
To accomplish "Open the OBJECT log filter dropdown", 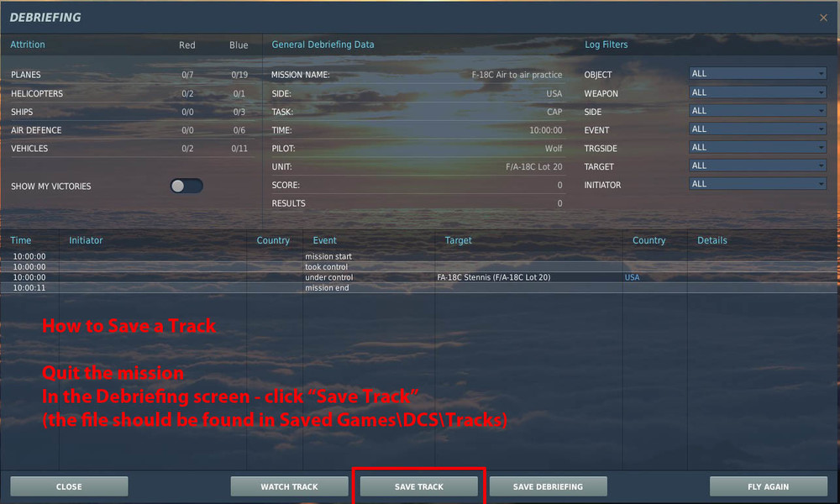I will coord(758,74).
